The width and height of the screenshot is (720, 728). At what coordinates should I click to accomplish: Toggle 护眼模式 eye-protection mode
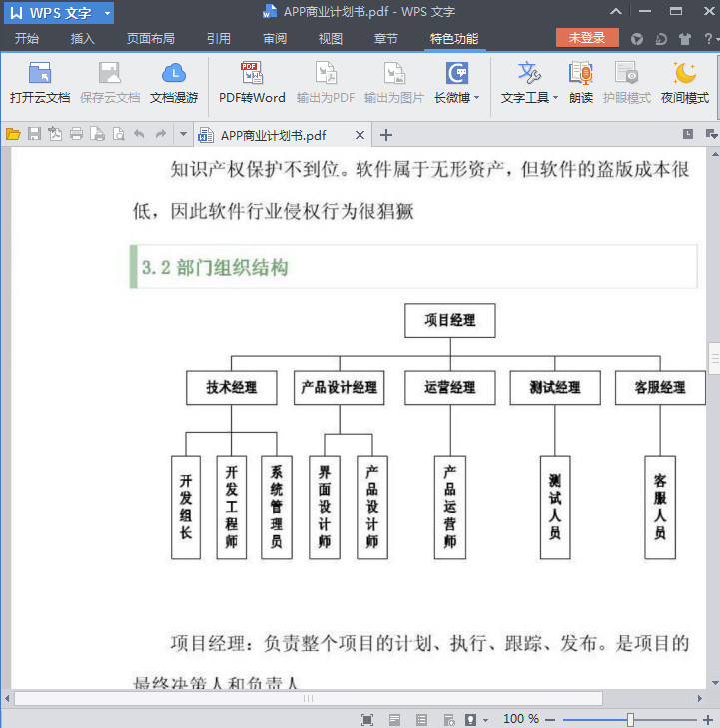(627, 83)
